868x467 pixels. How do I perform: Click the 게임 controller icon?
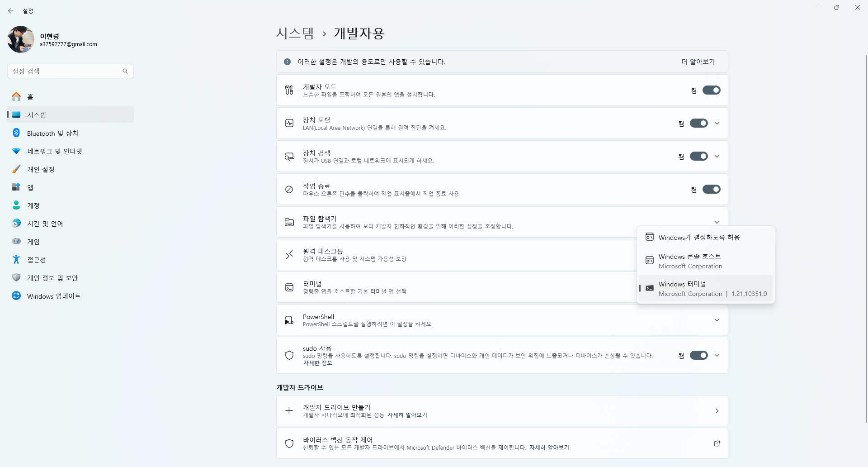click(16, 241)
